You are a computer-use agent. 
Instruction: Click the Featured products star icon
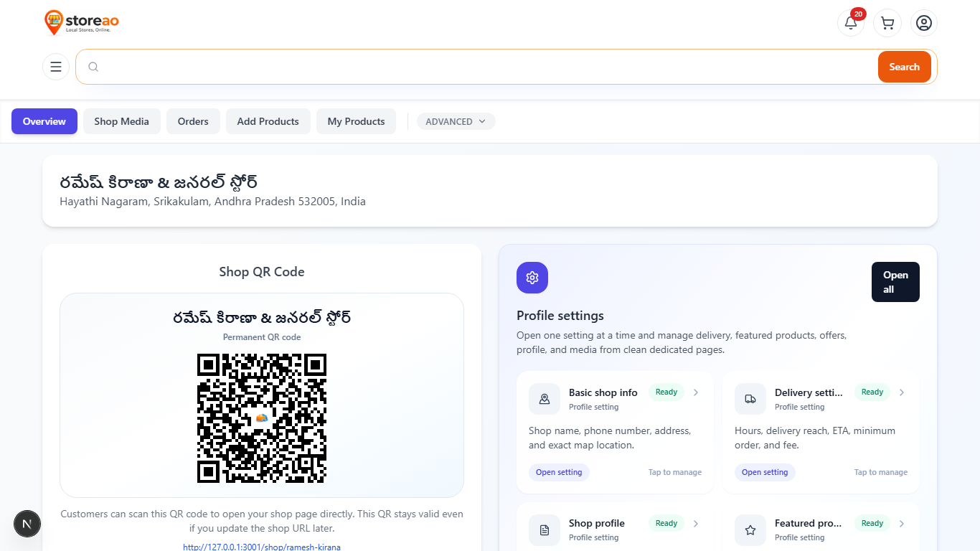[750, 530]
